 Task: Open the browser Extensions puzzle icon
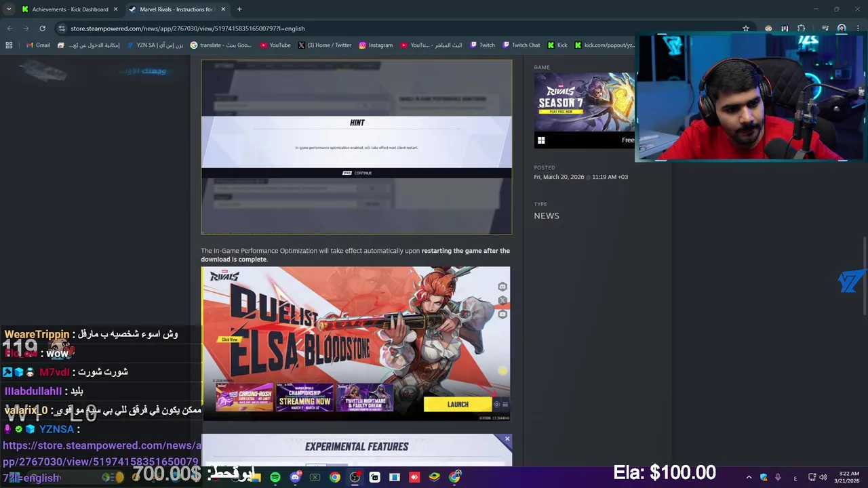coord(802,28)
